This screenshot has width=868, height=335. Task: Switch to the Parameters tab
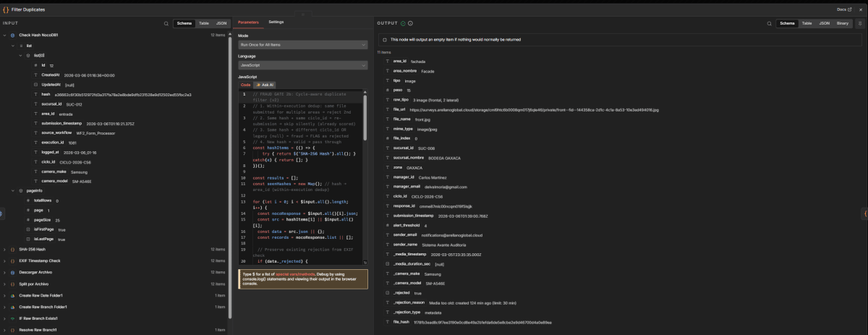pos(248,22)
